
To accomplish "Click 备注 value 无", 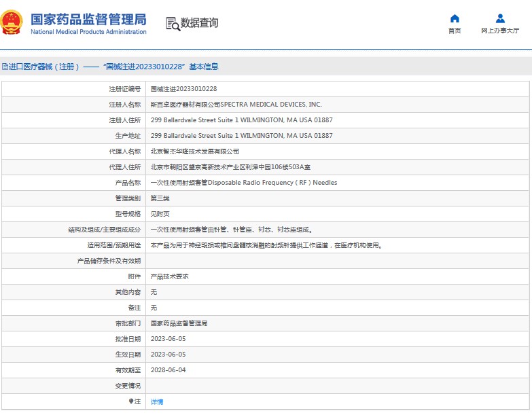I will coord(154,308).
